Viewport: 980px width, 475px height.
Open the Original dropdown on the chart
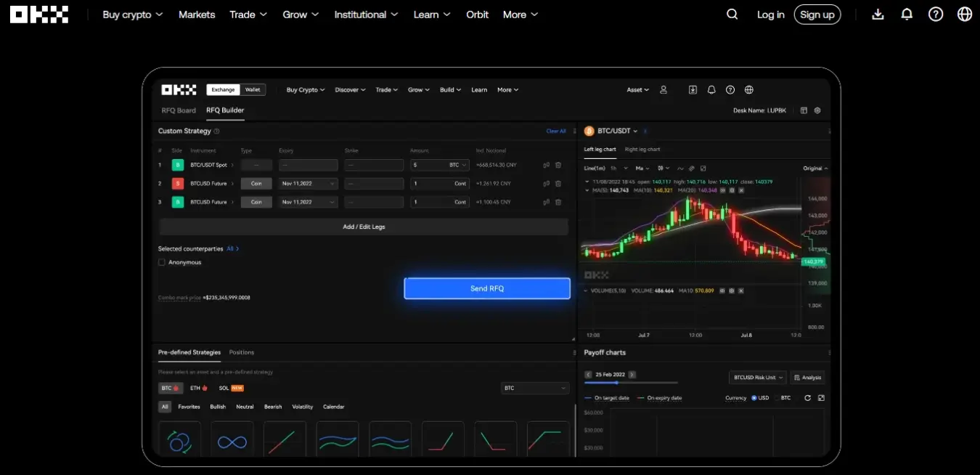[x=815, y=169]
